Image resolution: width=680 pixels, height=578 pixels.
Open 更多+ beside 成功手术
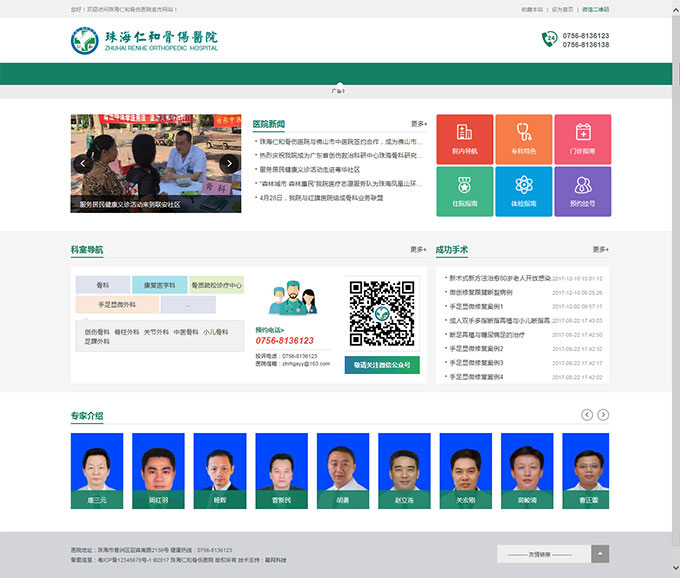coord(600,249)
